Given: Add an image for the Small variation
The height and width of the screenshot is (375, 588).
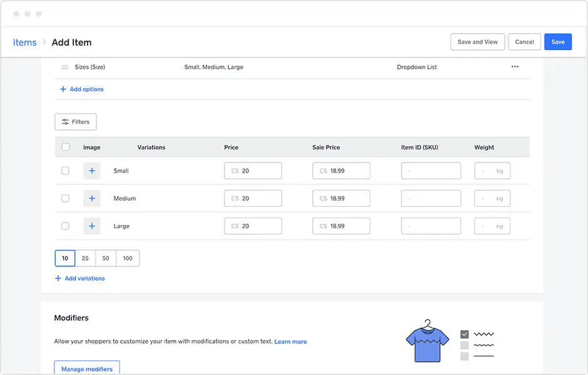Looking at the screenshot, I should pyautogui.click(x=92, y=171).
